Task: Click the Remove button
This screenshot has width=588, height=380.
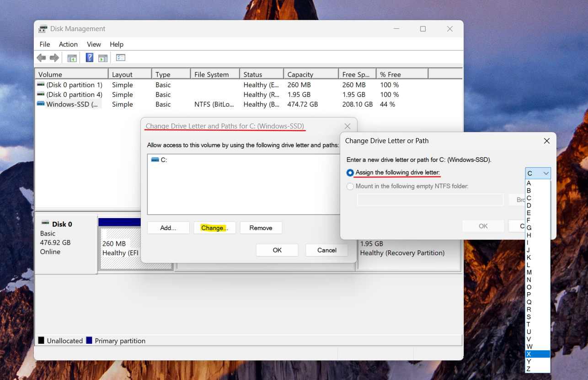Action: [x=261, y=228]
